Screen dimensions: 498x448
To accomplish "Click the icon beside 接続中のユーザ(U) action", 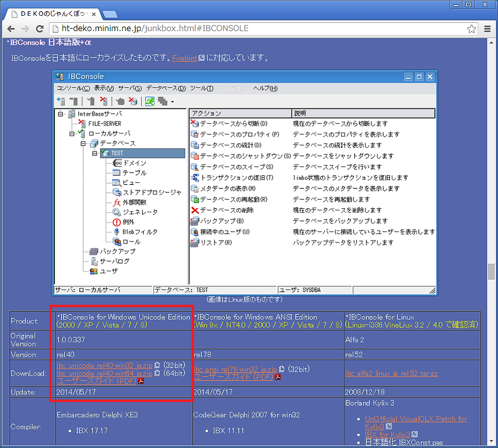I will coord(194,232).
